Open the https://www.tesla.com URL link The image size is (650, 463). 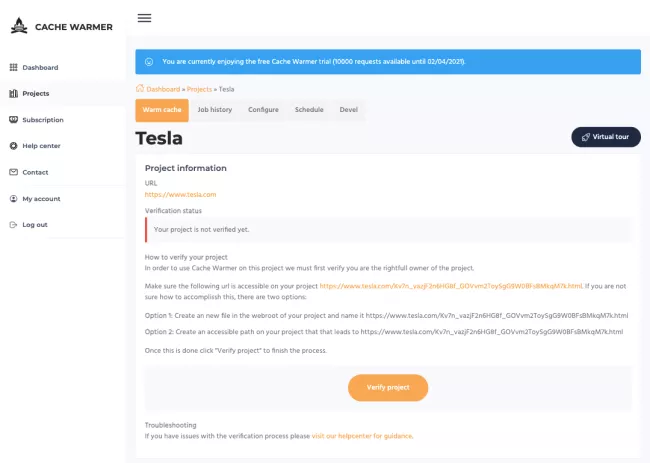tap(180, 194)
